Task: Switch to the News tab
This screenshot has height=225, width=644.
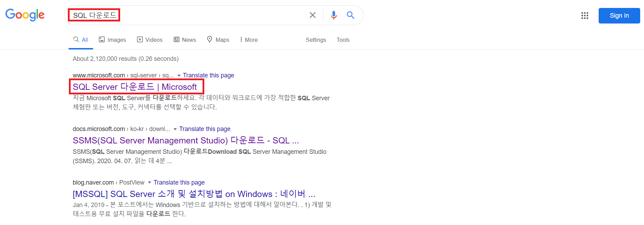Action: (185, 40)
